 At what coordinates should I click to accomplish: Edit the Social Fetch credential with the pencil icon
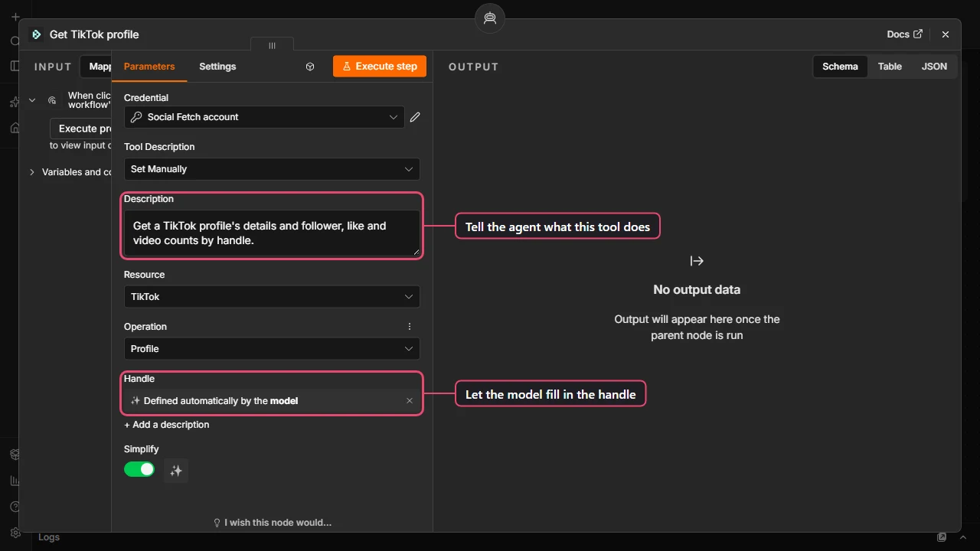pyautogui.click(x=415, y=117)
